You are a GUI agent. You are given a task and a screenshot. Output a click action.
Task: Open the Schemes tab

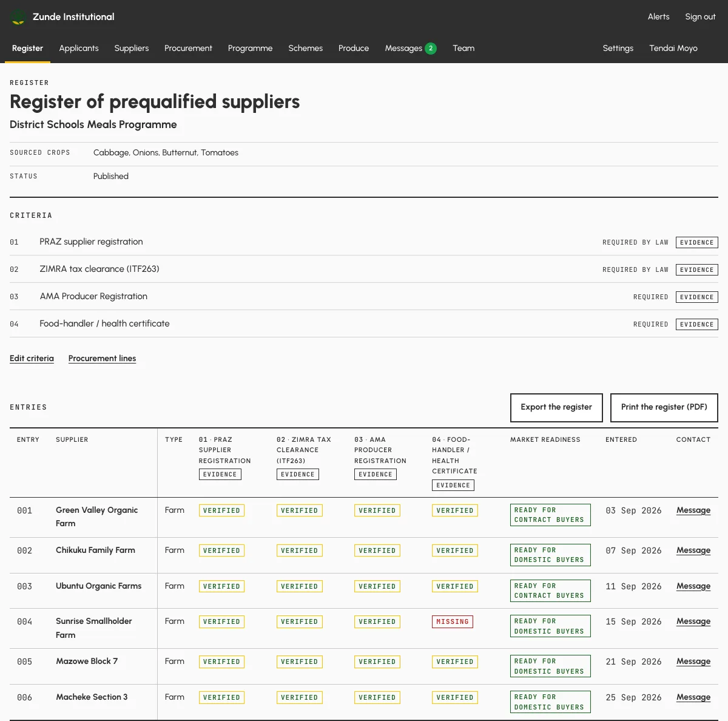306,49
